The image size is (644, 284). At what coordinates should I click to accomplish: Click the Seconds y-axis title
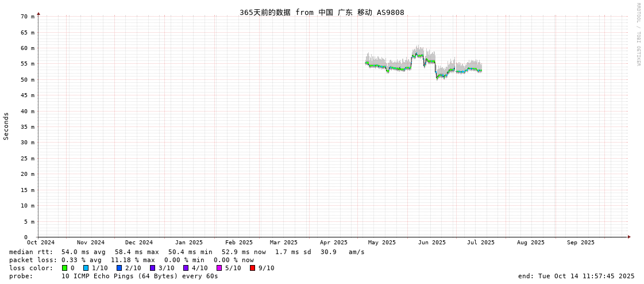[x=6, y=126]
